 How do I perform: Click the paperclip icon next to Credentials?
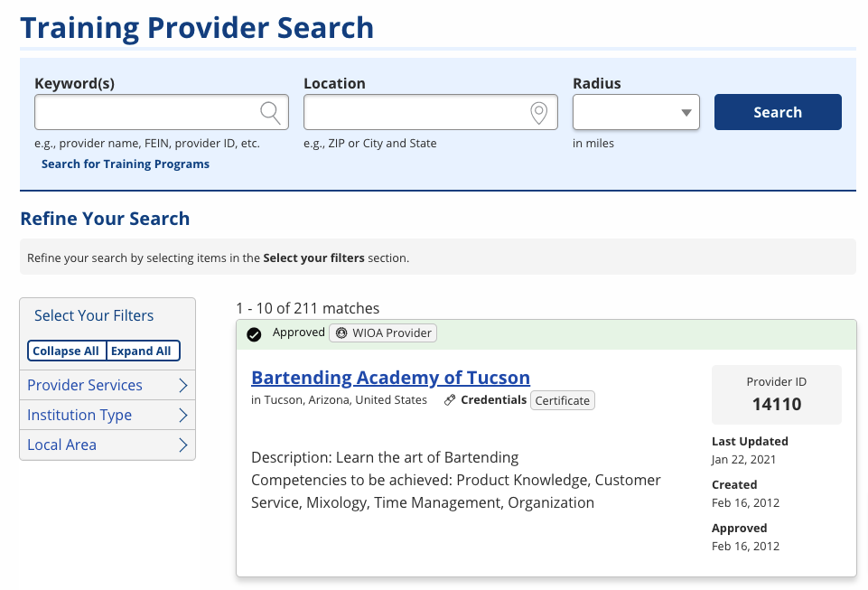[449, 399]
